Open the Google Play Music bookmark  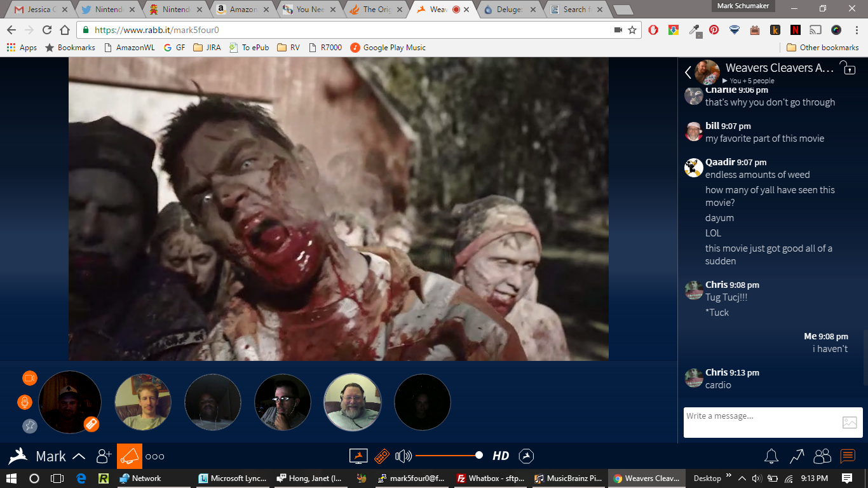coord(388,48)
